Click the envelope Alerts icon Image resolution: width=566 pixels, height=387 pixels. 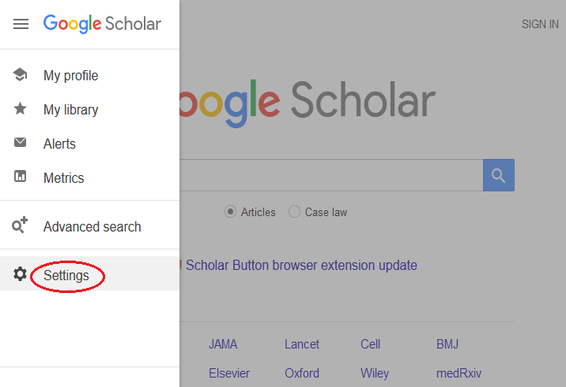(x=20, y=142)
